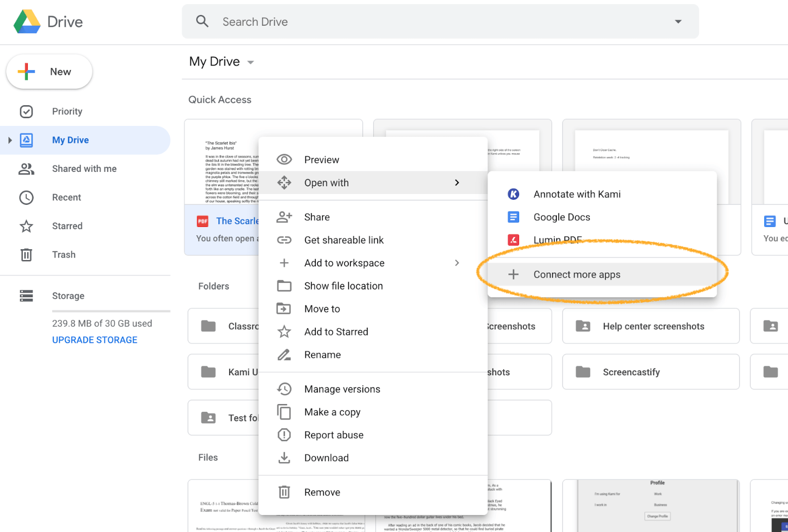Click the Kami app icon

[x=513, y=194]
